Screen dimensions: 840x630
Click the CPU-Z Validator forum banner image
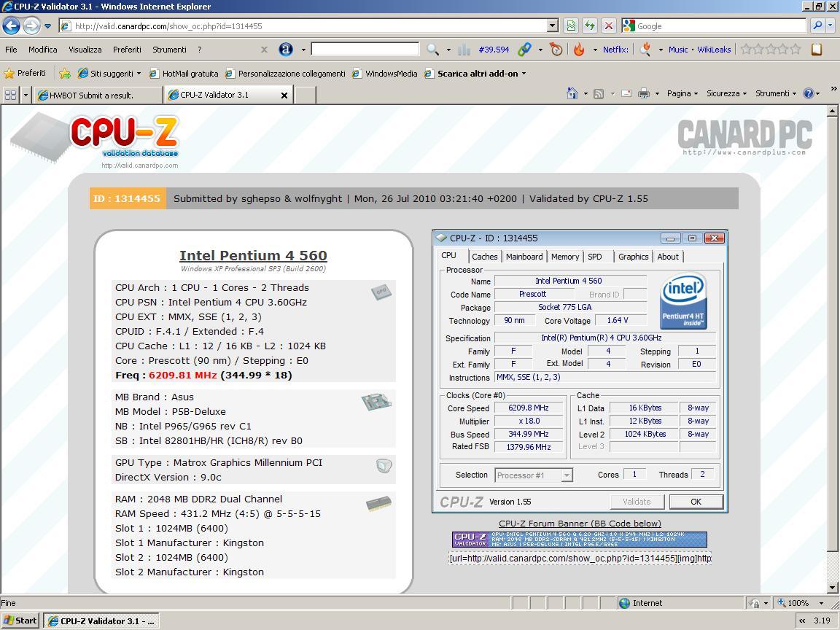click(x=580, y=539)
